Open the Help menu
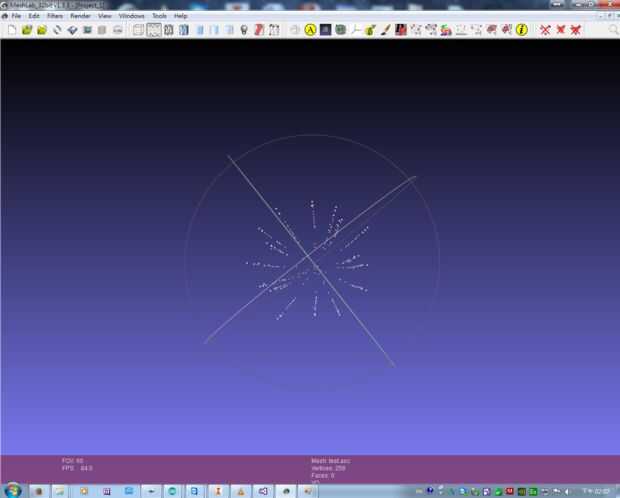Image resolution: width=620 pixels, height=498 pixels. [x=180, y=16]
